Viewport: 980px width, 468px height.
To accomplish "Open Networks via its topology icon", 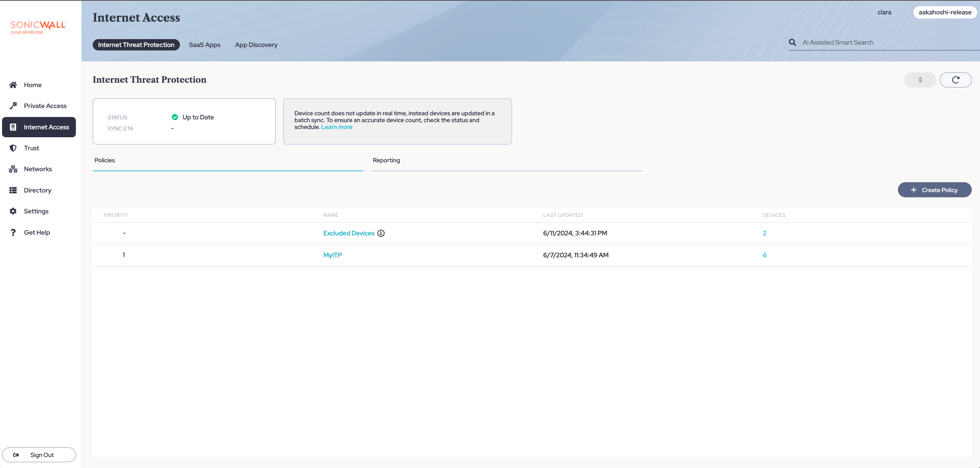I will (13, 169).
